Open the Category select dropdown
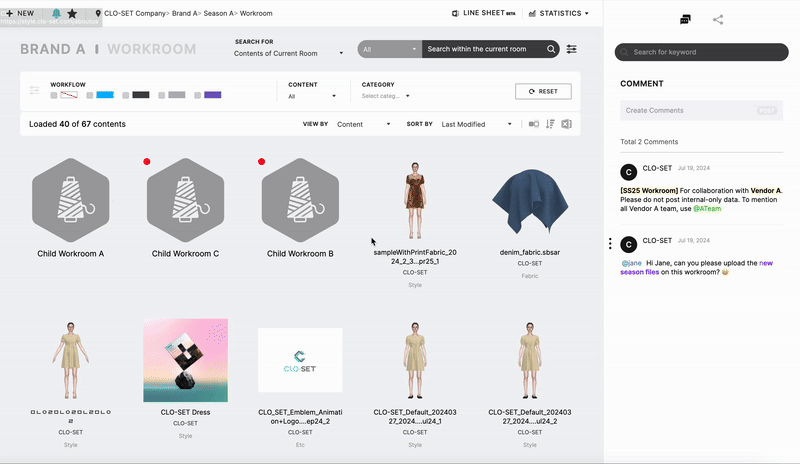Screen dimensions: 800x464 [x=386, y=96]
